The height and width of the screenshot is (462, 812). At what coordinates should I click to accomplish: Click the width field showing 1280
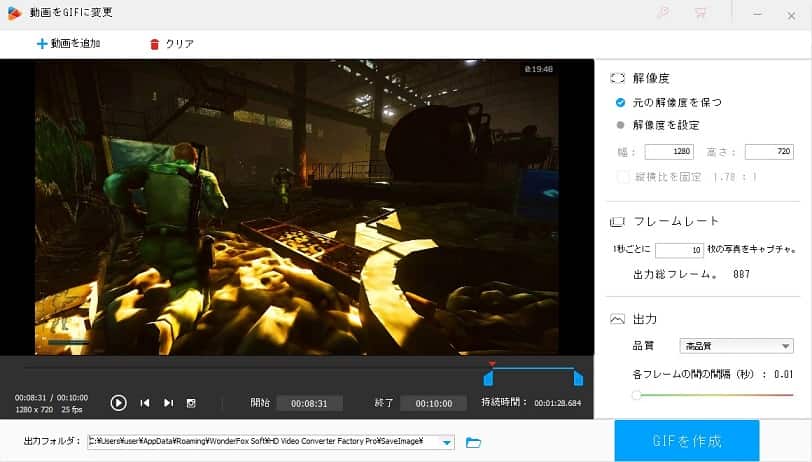(669, 151)
